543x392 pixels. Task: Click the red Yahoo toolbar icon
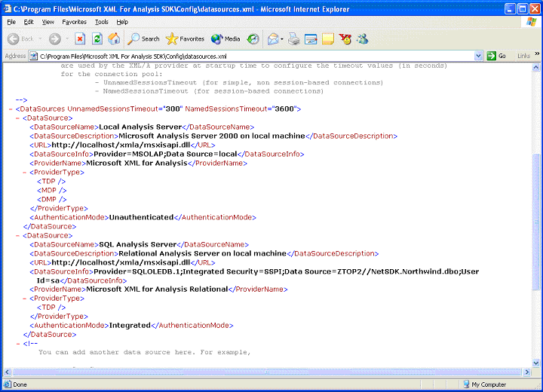pos(345,38)
